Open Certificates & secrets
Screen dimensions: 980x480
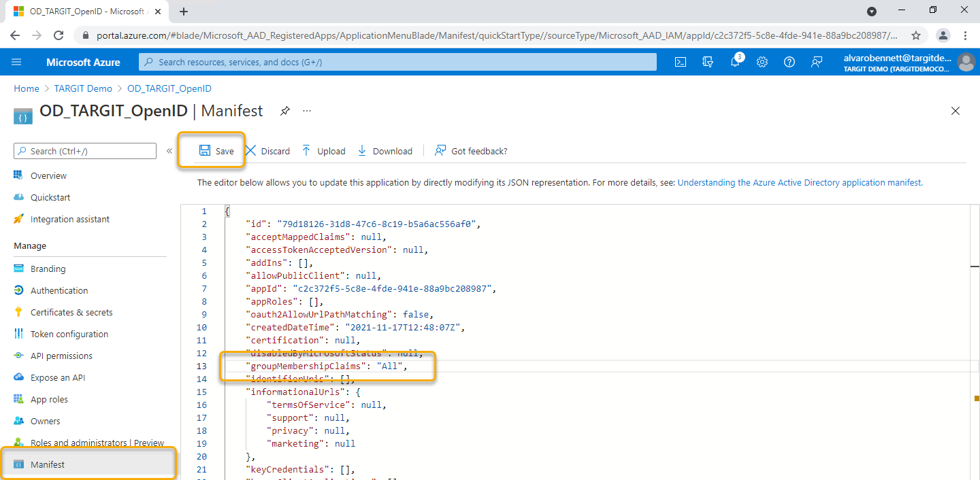coord(71,312)
